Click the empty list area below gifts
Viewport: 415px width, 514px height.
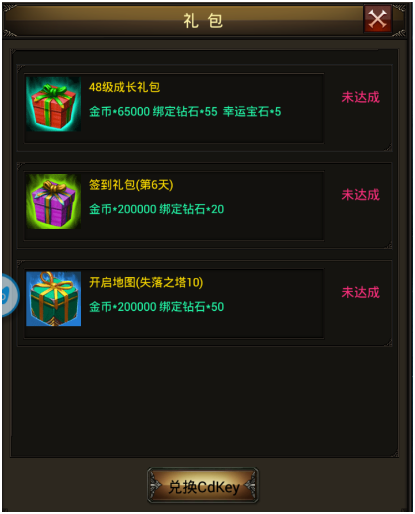[x=204, y=402]
